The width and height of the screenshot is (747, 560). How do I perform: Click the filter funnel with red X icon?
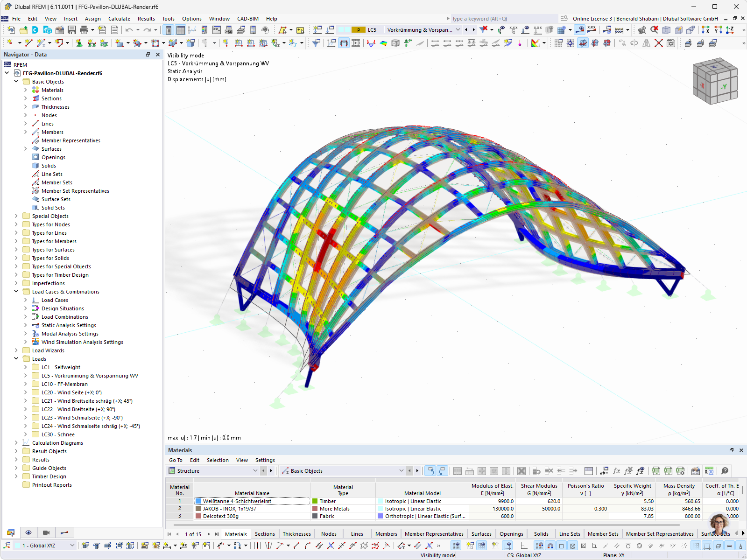click(484, 29)
